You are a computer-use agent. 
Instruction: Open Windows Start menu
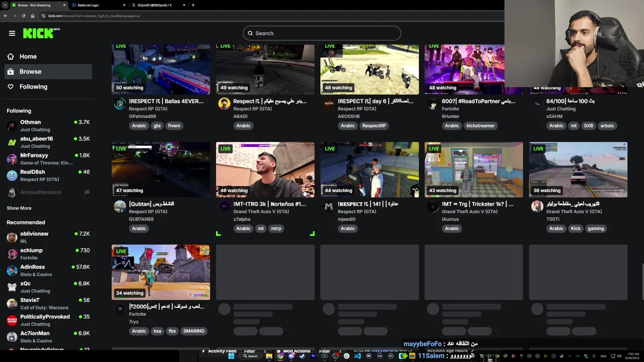231,356
